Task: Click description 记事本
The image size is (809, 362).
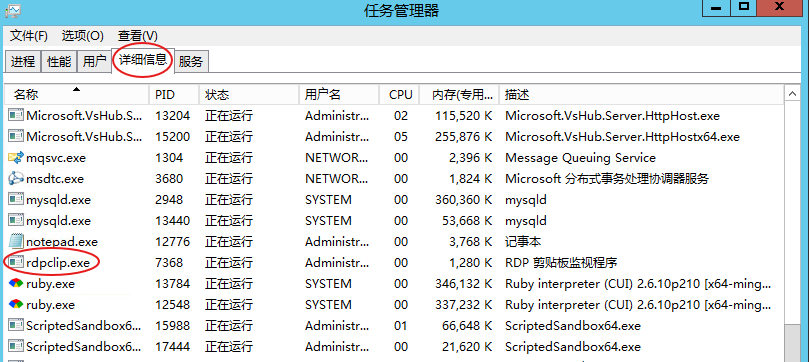Action: point(523,242)
